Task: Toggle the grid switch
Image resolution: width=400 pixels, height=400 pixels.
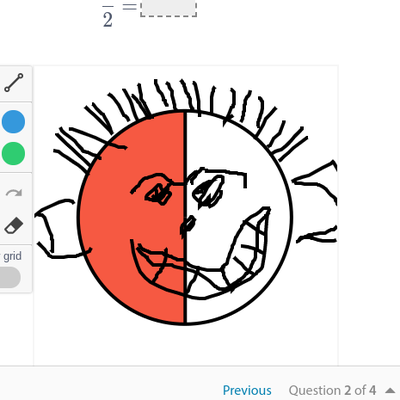Action: coord(9,278)
